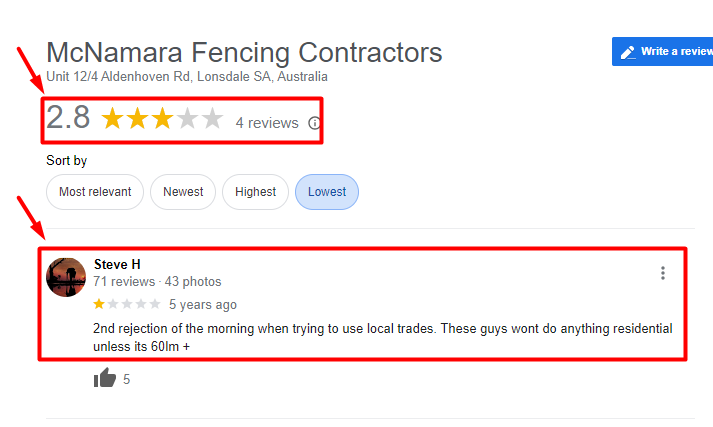The image size is (713, 427).
Task: Click 71 reviews · 43 photos text
Action: coord(157,281)
